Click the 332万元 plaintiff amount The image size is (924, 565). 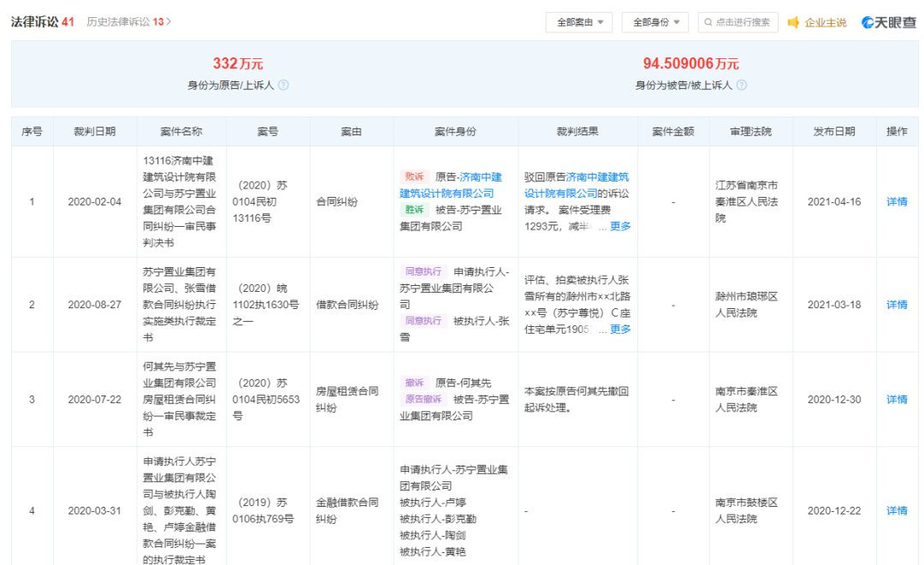tap(238, 63)
